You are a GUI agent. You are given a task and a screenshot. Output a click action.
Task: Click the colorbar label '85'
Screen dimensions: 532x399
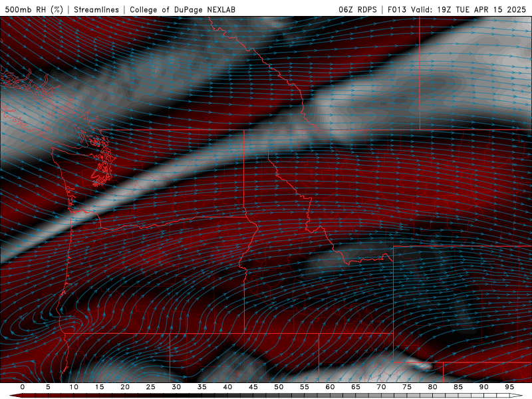pyautogui.click(x=458, y=387)
